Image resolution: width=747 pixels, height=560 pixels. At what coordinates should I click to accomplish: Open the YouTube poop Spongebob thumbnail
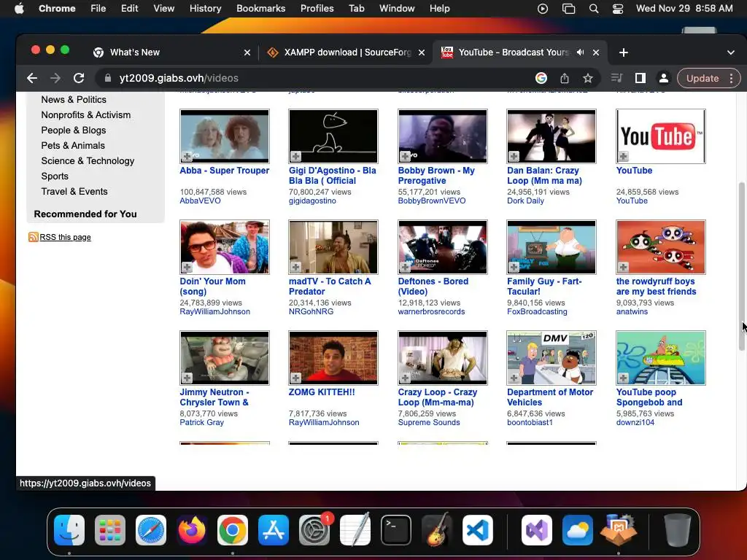point(661,358)
